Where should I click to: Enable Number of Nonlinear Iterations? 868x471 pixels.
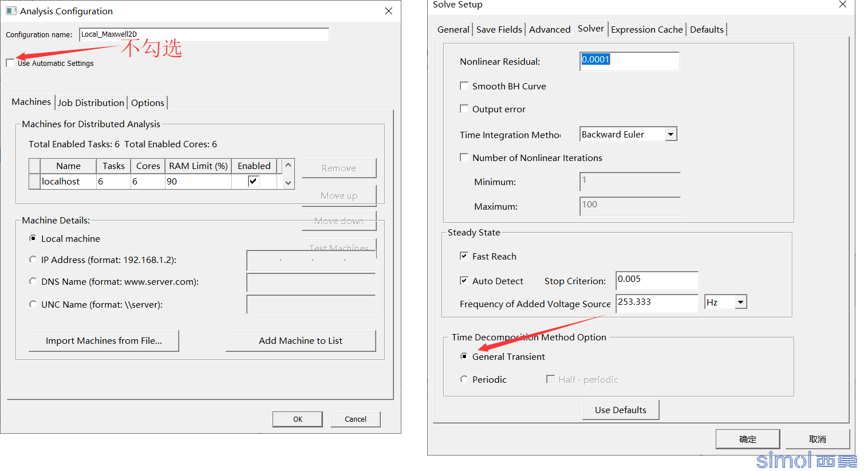coord(464,158)
